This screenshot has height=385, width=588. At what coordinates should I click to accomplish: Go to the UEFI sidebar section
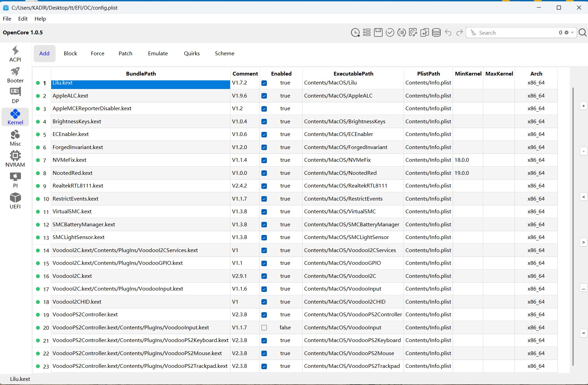coord(15,201)
